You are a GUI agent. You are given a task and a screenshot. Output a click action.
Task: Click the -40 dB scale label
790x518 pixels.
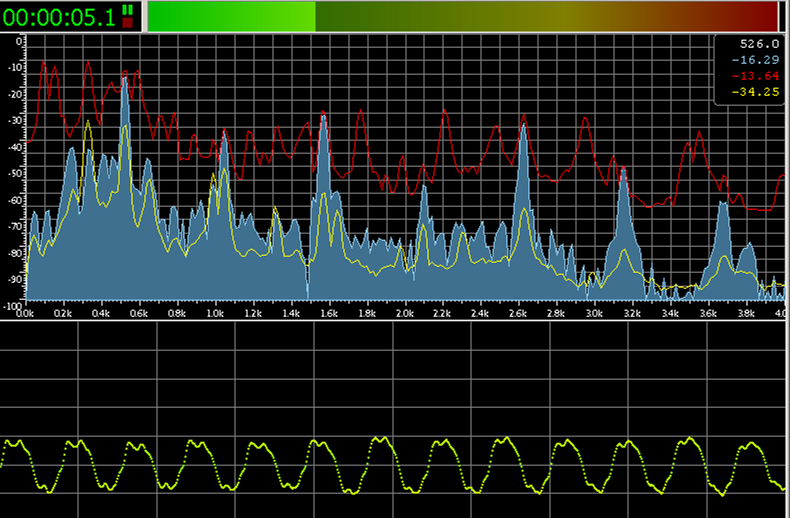pyautogui.click(x=16, y=147)
